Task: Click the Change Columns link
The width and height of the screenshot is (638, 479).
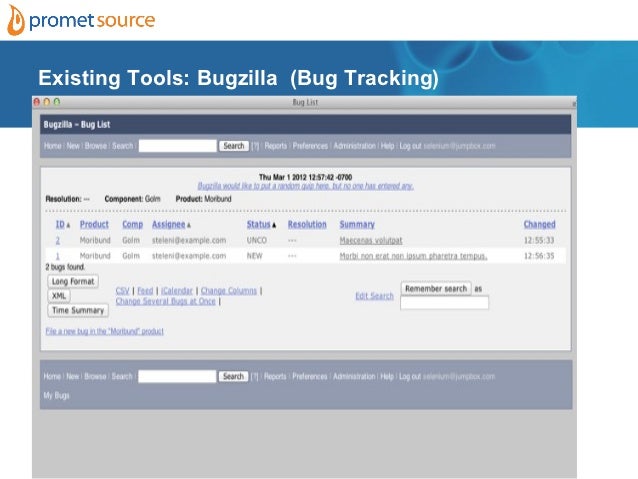Action: coord(229,291)
